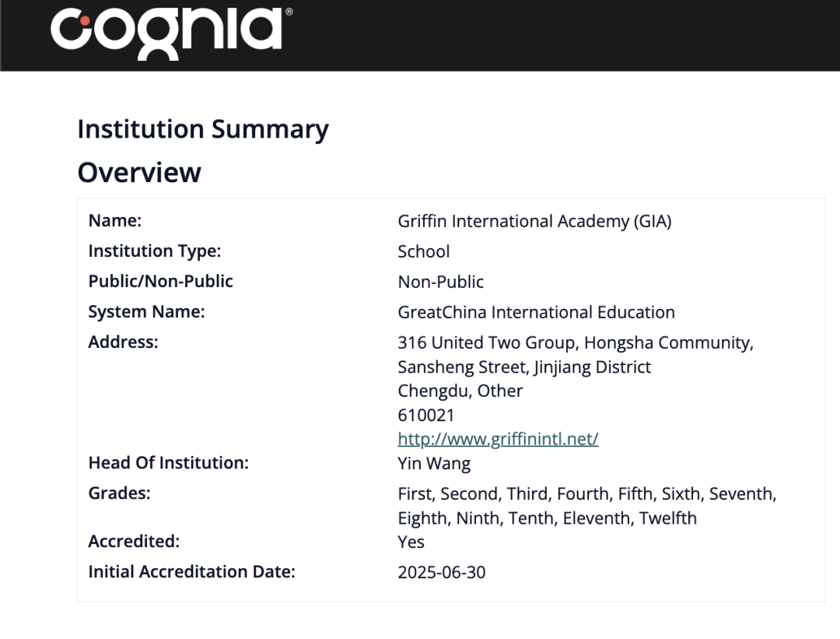The width and height of the screenshot is (840, 639).
Task: Click the Cognia logo in the header
Action: 166,32
